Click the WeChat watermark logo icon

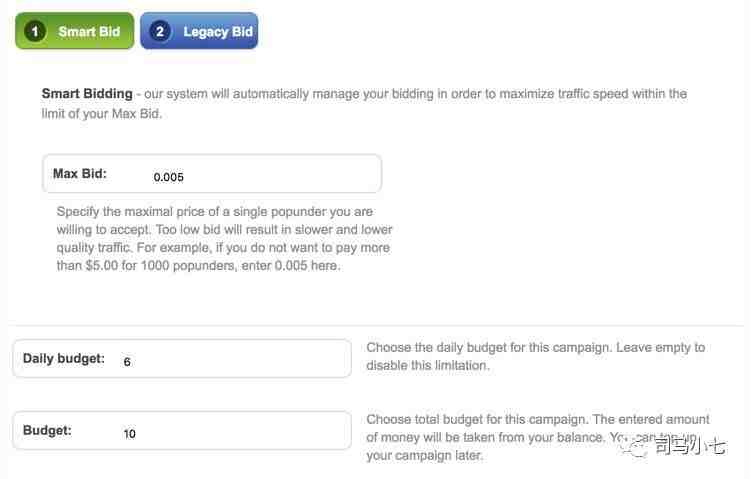point(635,448)
